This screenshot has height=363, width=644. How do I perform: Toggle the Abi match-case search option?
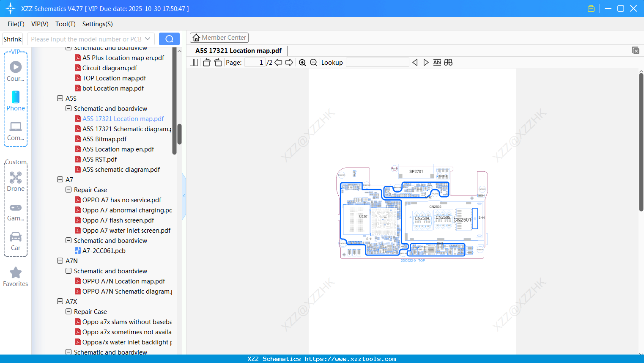point(437,62)
